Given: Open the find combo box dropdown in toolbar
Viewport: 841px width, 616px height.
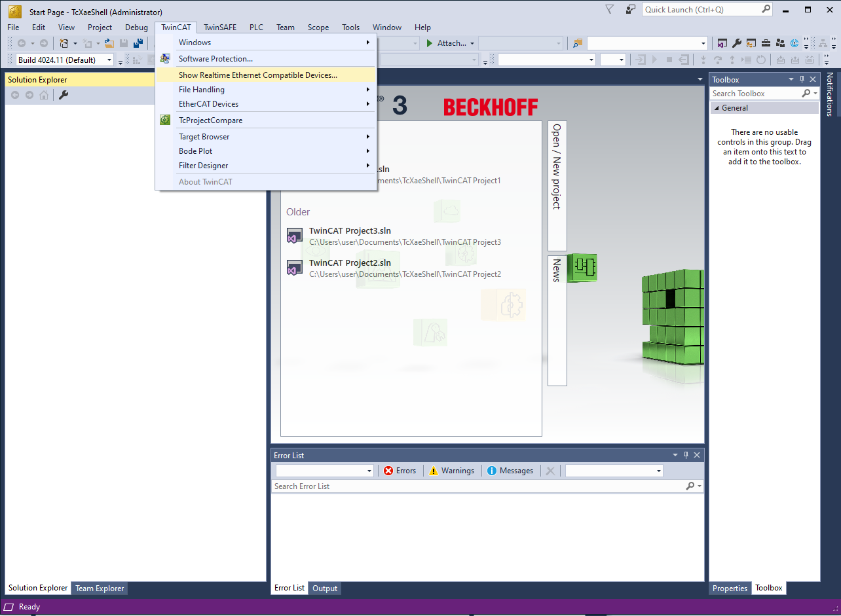Looking at the screenshot, I should (x=703, y=43).
